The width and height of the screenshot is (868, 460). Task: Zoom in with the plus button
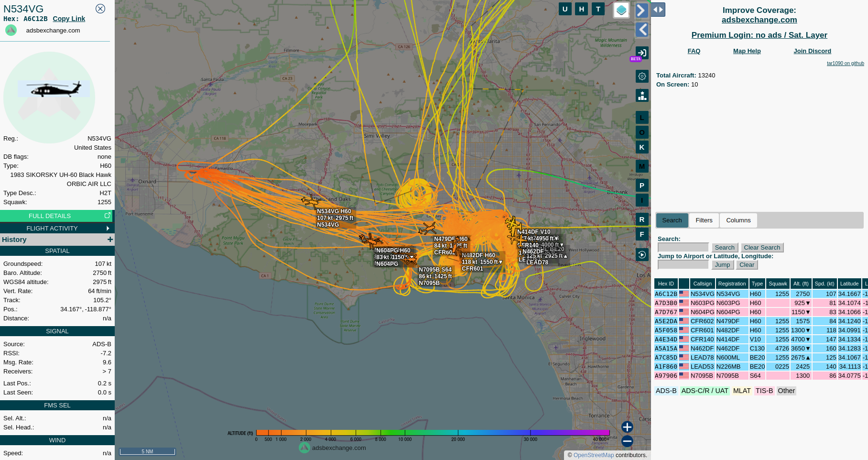[627, 427]
